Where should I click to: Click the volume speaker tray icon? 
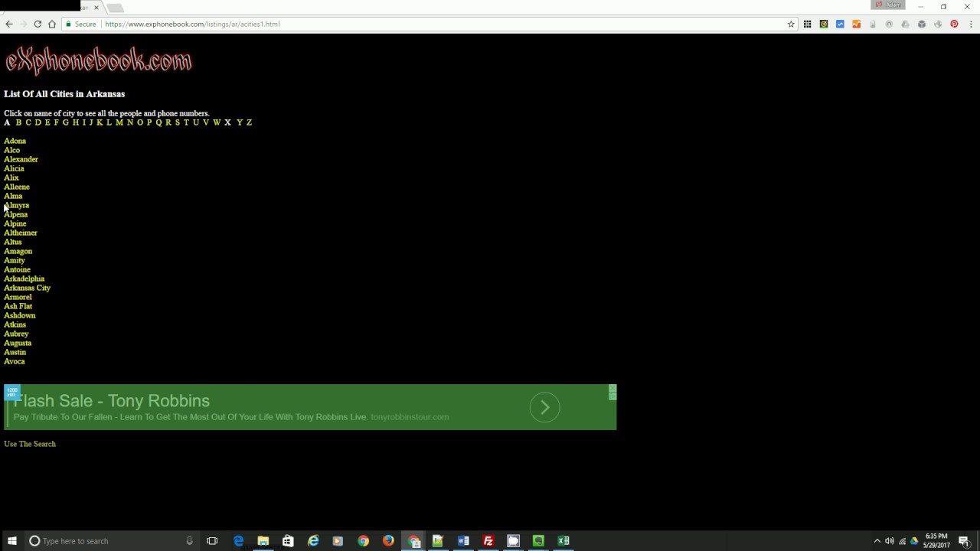(889, 541)
